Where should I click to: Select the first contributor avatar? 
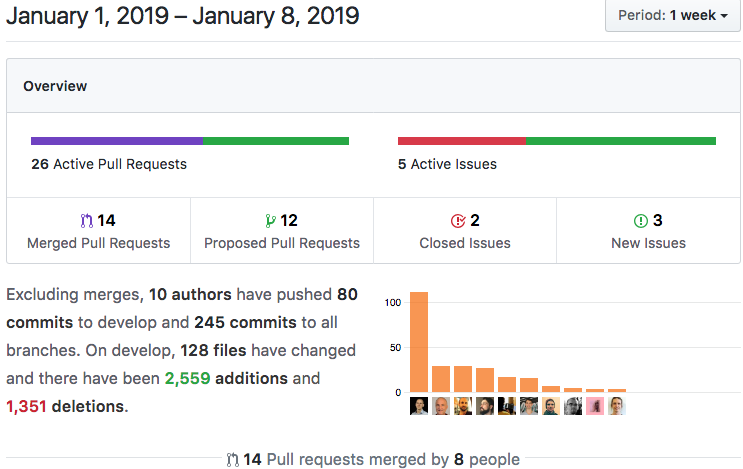pyautogui.click(x=419, y=406)
